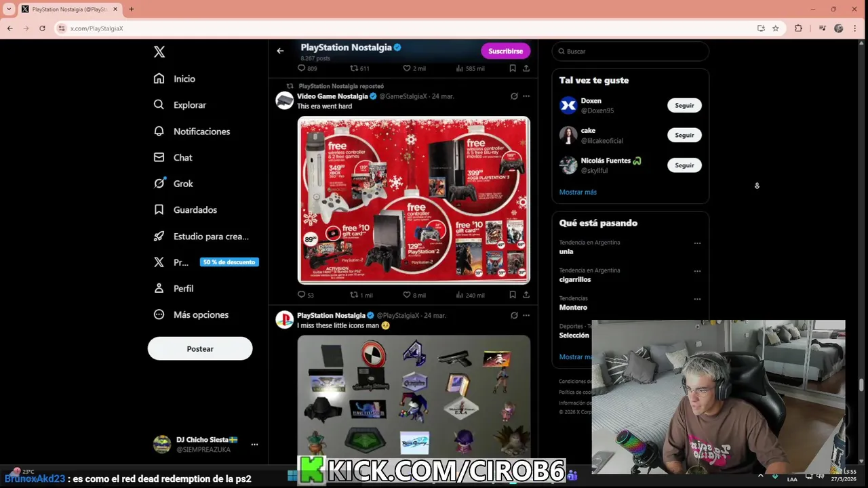The width and height of the screenshot is (868, 488).
Task: Open the cigarrillos trending topic
Action: point(574,279)
